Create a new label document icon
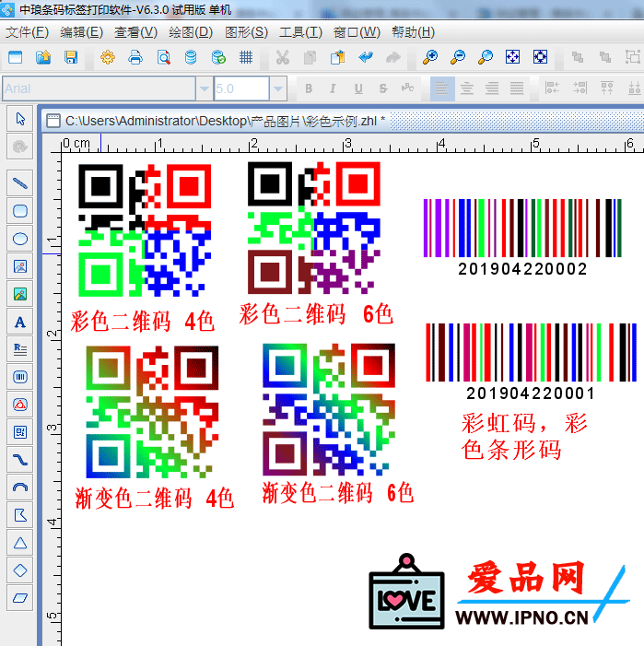The height and width of the screenshot is (646, 644). coord(16,57)
